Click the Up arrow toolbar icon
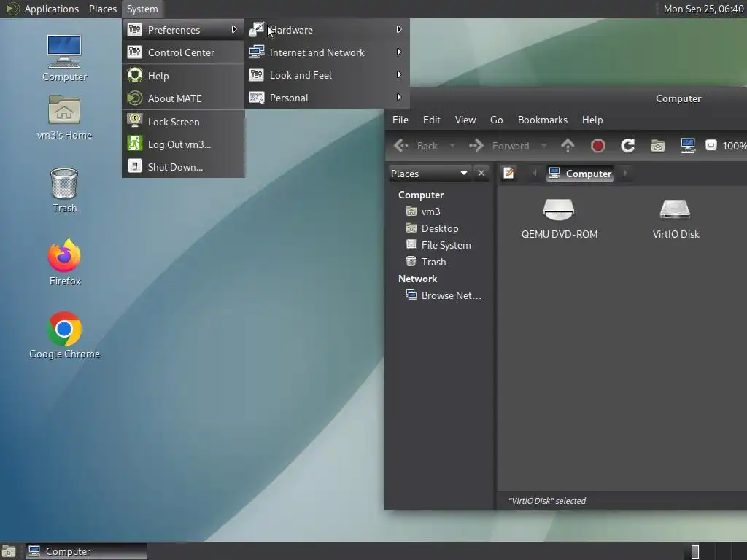This screenshot has width=747, height=560. [568, 146]
